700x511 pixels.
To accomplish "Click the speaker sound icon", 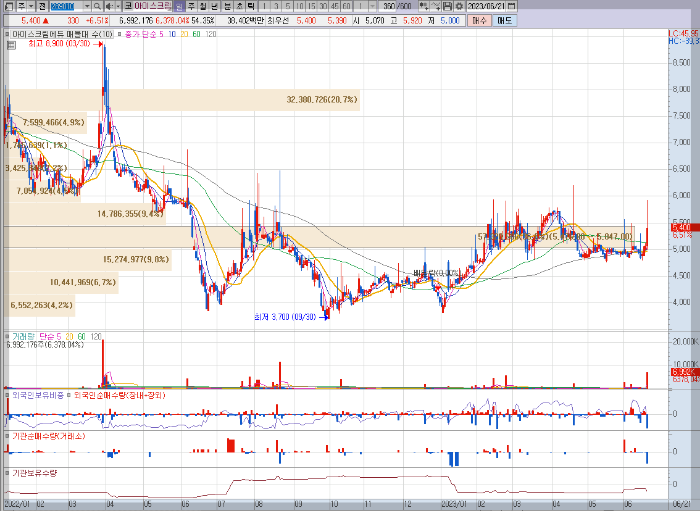I will (x=109, y=6).
